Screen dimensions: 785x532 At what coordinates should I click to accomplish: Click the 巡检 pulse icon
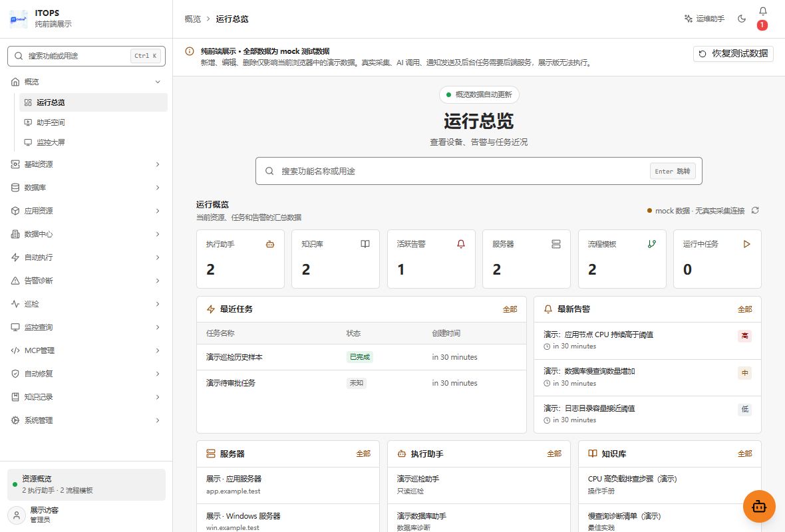15,304
